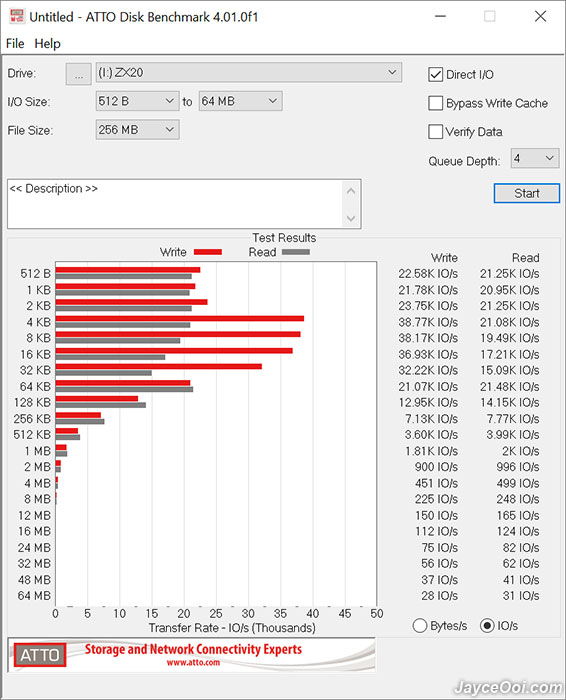Click the ATTO app icon in title bar
Screen dimensions: 566x700
(17, 17)
